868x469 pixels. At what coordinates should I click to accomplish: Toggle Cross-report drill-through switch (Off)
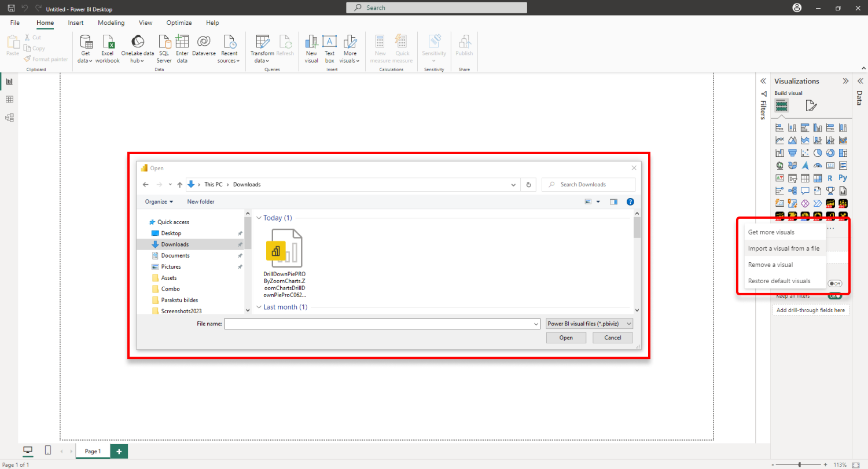pos(835,284)
